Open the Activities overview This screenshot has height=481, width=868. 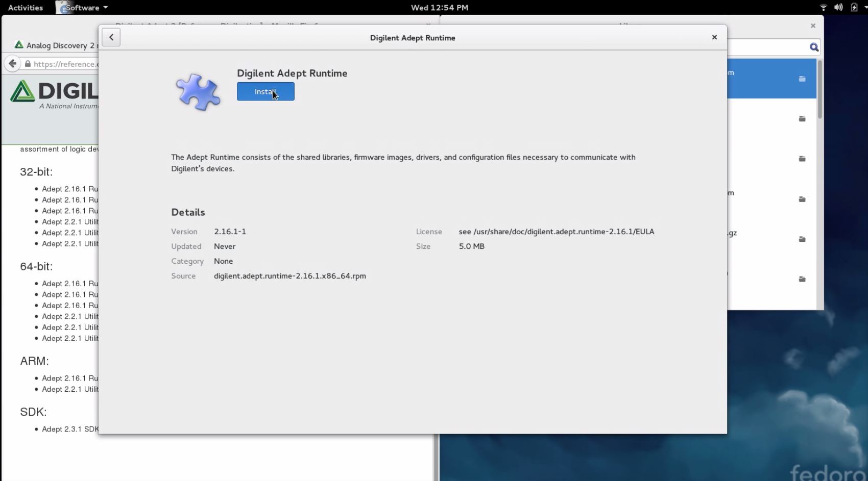click(x=26, y=8)
